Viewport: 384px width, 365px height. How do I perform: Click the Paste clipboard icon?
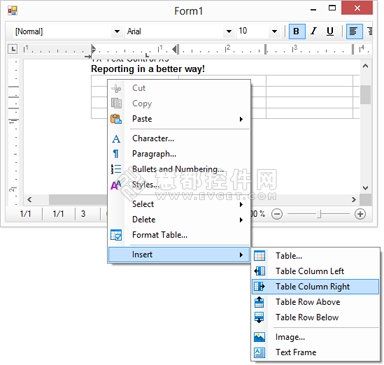[x=116, y=119]
